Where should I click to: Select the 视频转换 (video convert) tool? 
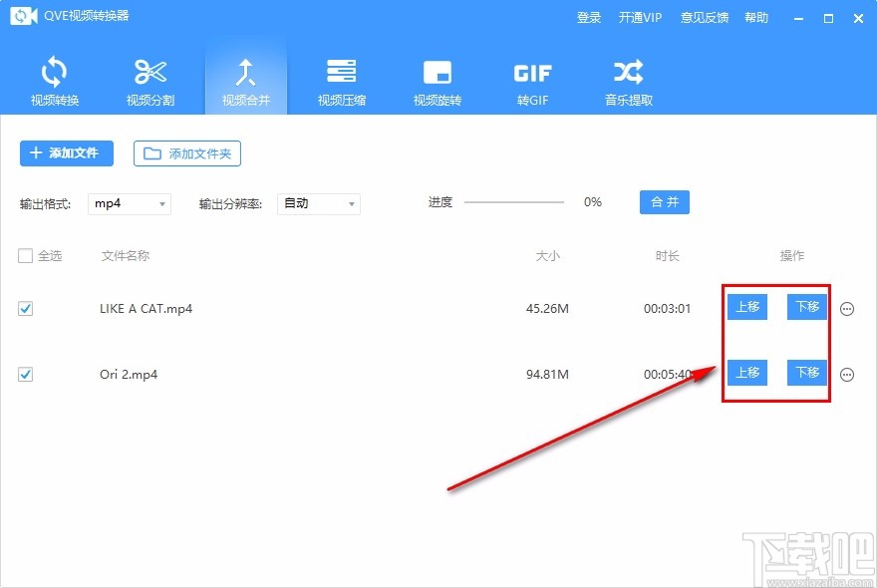point(55,80)
